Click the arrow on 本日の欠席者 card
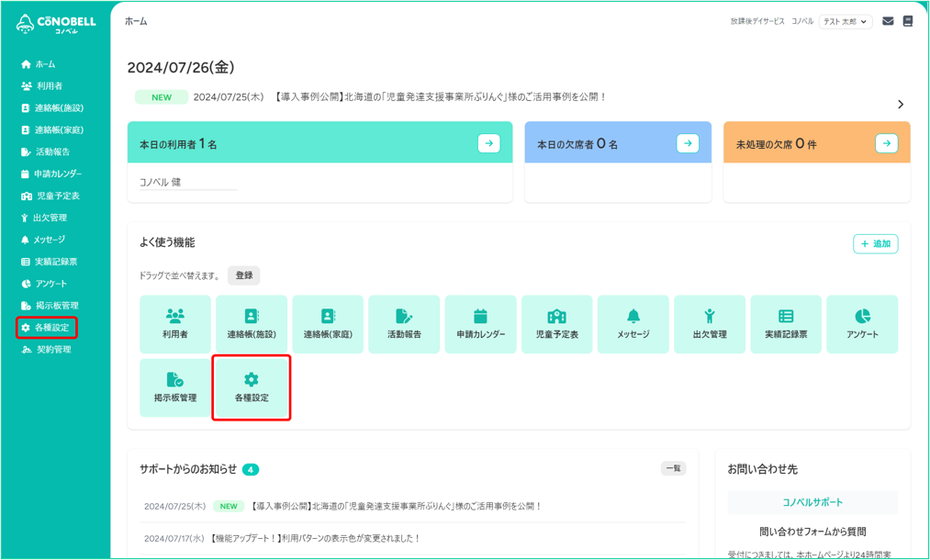Screen dimensions: 930x560 coord(688,143)
